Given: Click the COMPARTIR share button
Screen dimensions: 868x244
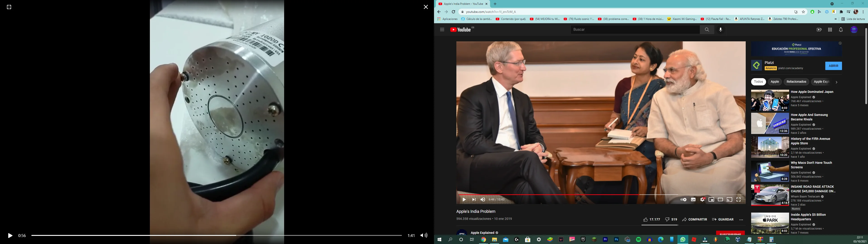Looking at the screenshot, I should click(694, 219).
